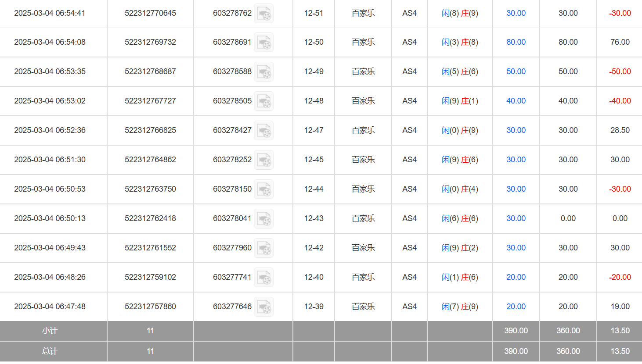
Task: Click the video icon next to 603278691
Action: point(264,43)
